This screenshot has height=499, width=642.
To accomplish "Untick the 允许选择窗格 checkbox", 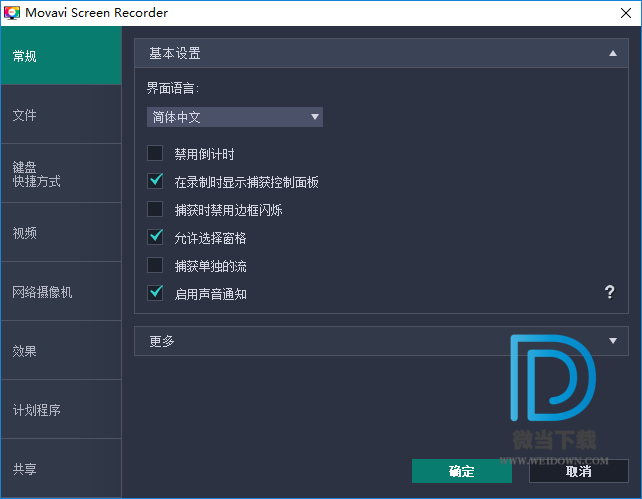I will (x=155, y=237).
